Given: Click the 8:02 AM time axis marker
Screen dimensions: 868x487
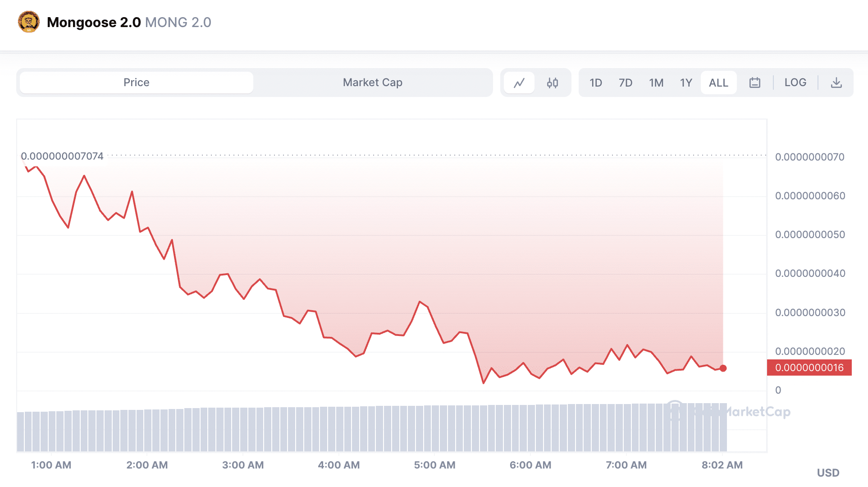Looking at the screenshot, I should tap(722, 465).
